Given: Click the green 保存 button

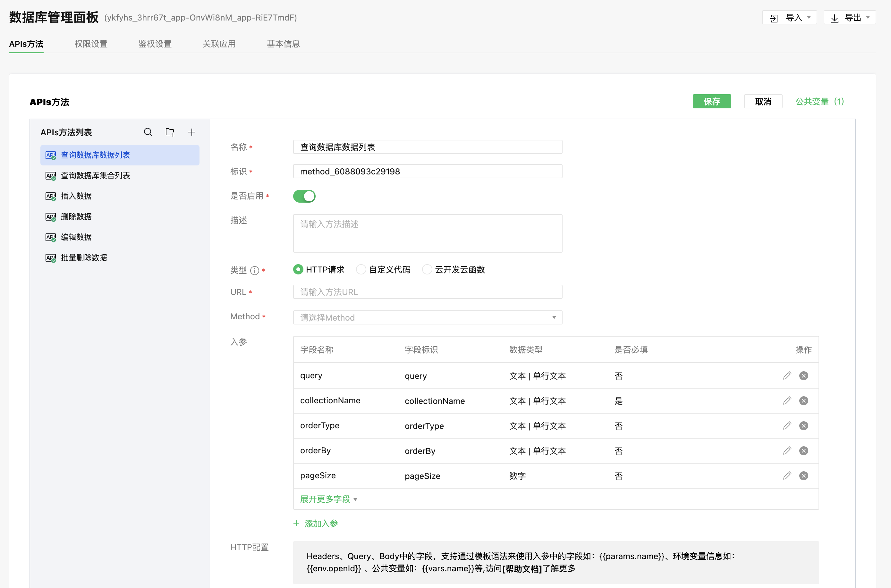Looking at the screenshot, I should pyautogui.click(x=711, y=102).
